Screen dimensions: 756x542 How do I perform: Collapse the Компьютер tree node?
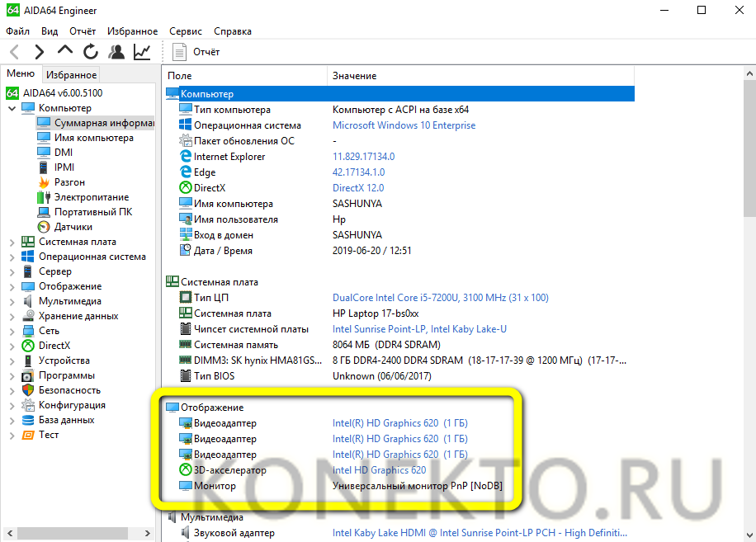(x=12, y=108)
